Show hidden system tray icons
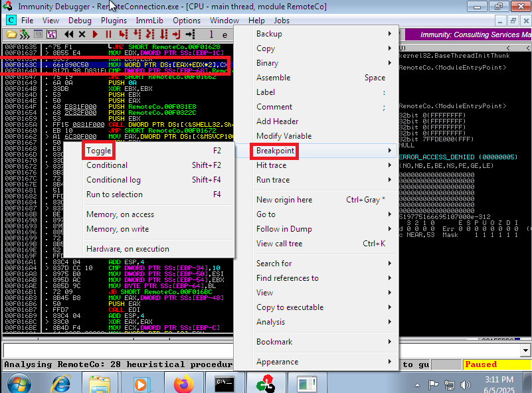 pos(417,385)
